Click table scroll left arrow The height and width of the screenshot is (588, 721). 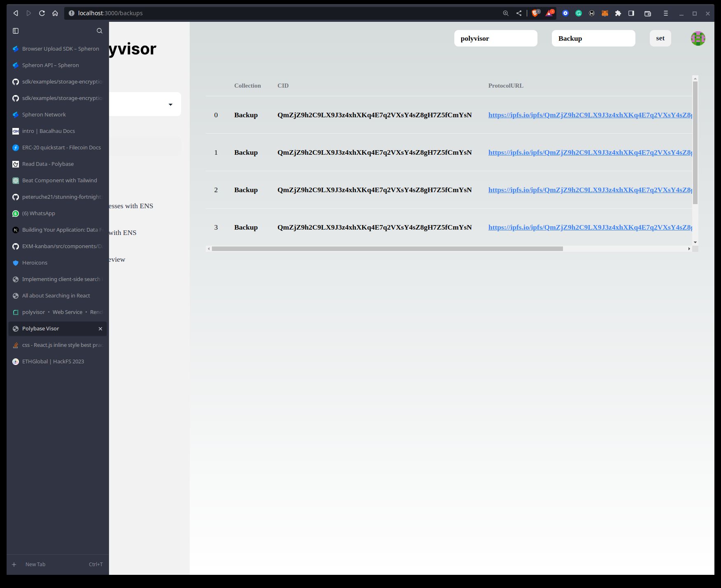(x=209, y=249)
